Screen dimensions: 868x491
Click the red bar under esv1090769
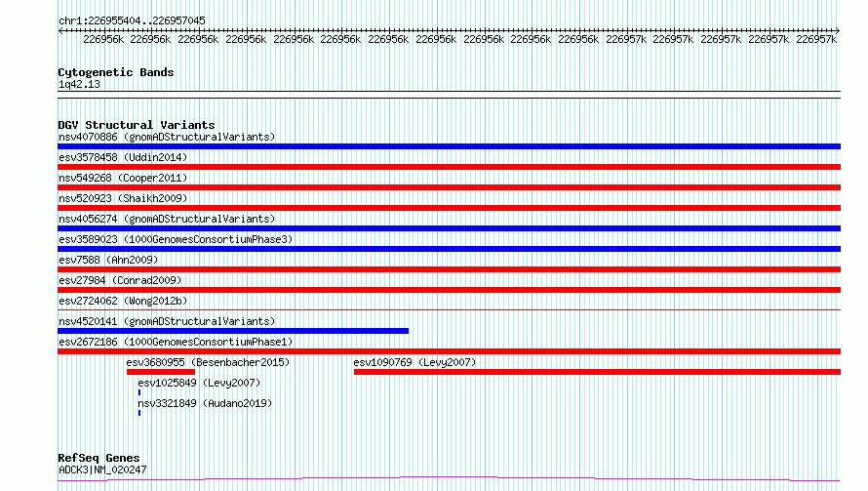597,372
